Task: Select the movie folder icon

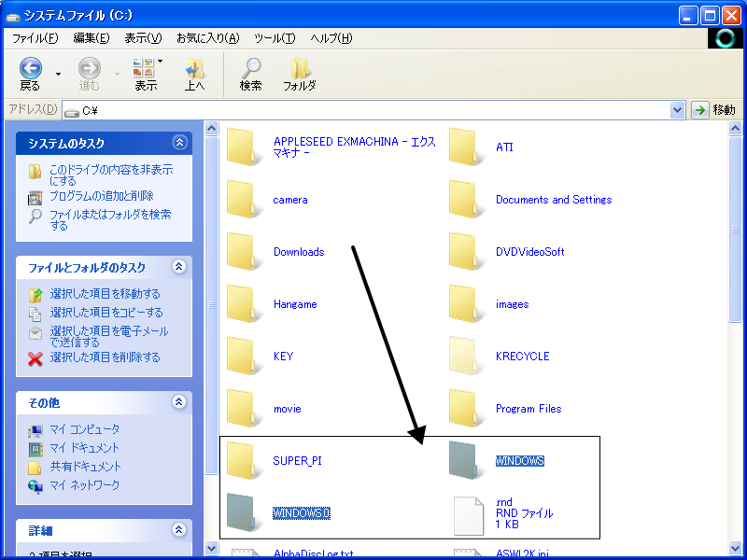Action: (245, 409)
